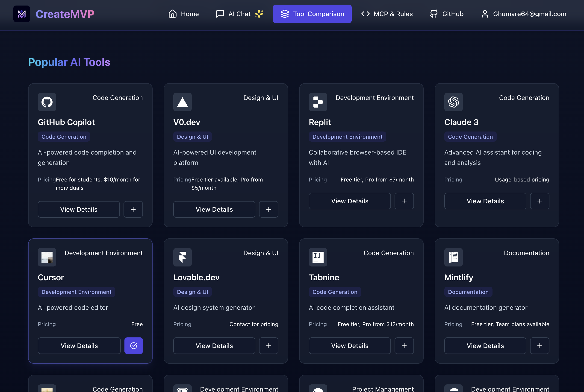Screen dimensions: 584x392
Task: Click the Mintlify document icon
Action: coord(453,257)
